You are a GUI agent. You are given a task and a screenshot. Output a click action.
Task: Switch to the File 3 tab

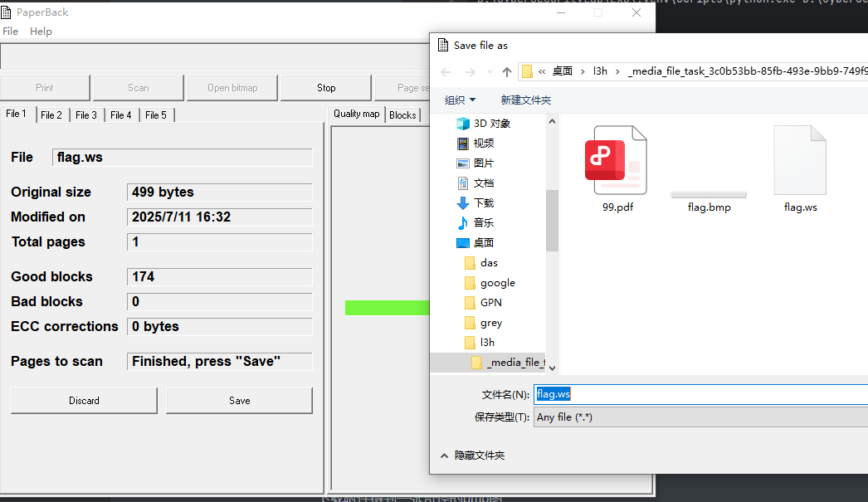[x=86, y=115]
